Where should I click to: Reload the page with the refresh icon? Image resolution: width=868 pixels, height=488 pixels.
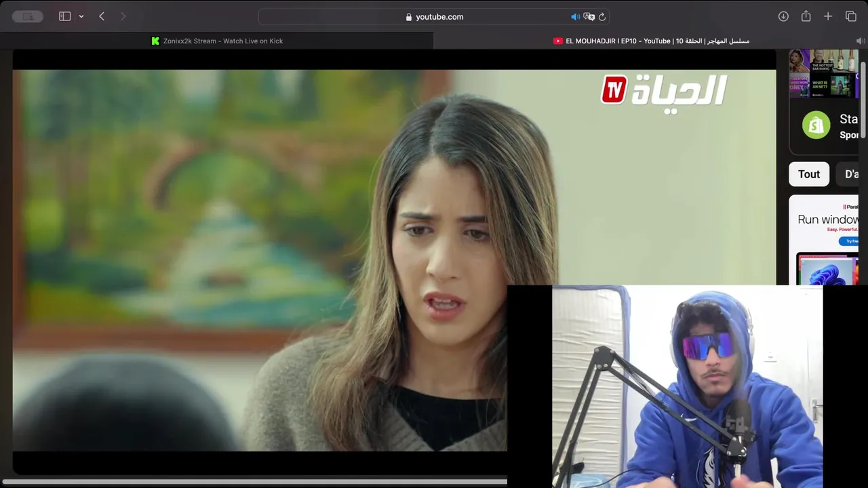point(602,17)
